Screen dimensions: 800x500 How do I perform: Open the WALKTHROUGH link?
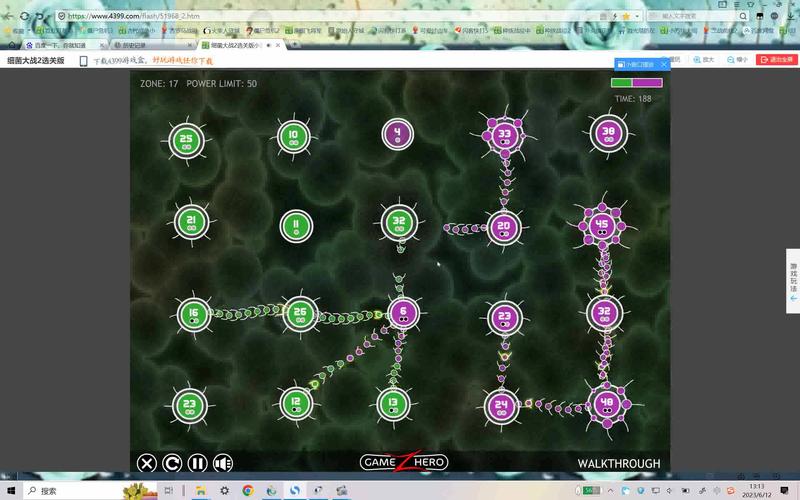coord(618,463)
